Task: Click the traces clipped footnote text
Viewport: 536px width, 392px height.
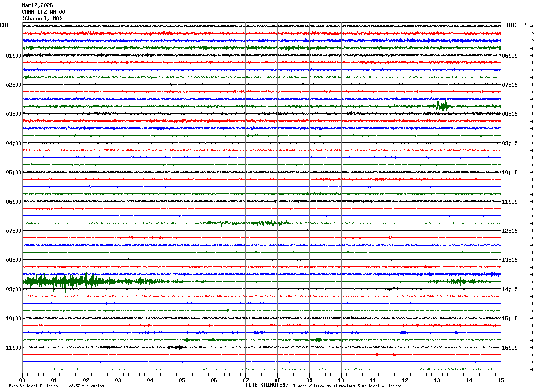Action: [347, 386]
